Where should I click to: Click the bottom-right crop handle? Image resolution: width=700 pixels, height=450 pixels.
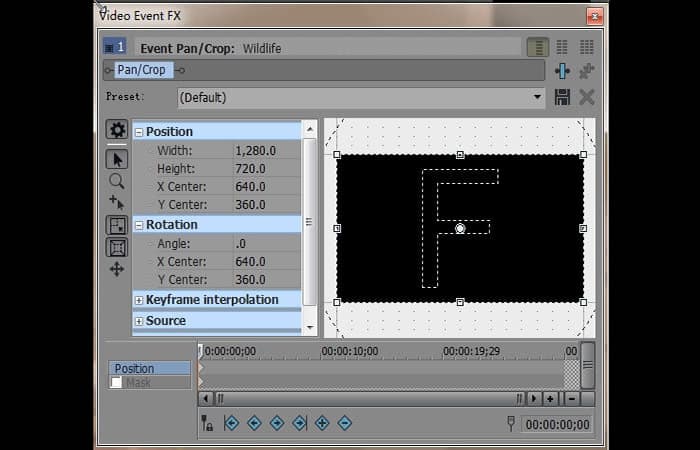(583, 303)
